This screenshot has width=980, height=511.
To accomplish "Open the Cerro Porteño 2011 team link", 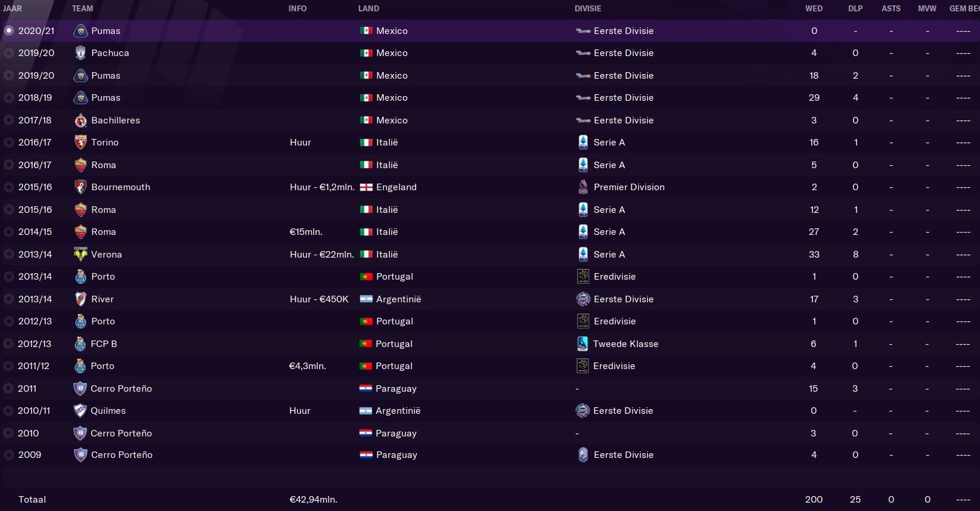I will tap(121, 389).
